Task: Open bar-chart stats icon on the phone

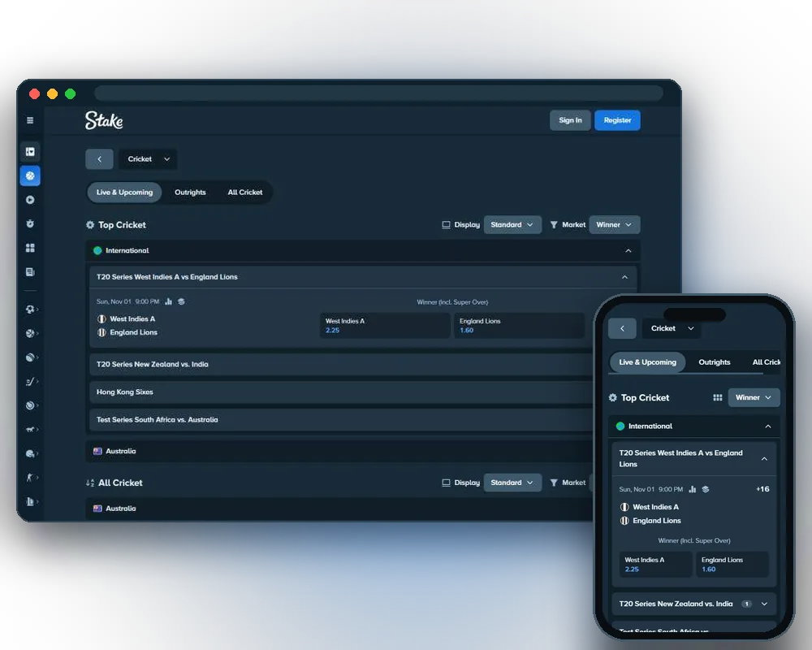Action: click(693, 489)
